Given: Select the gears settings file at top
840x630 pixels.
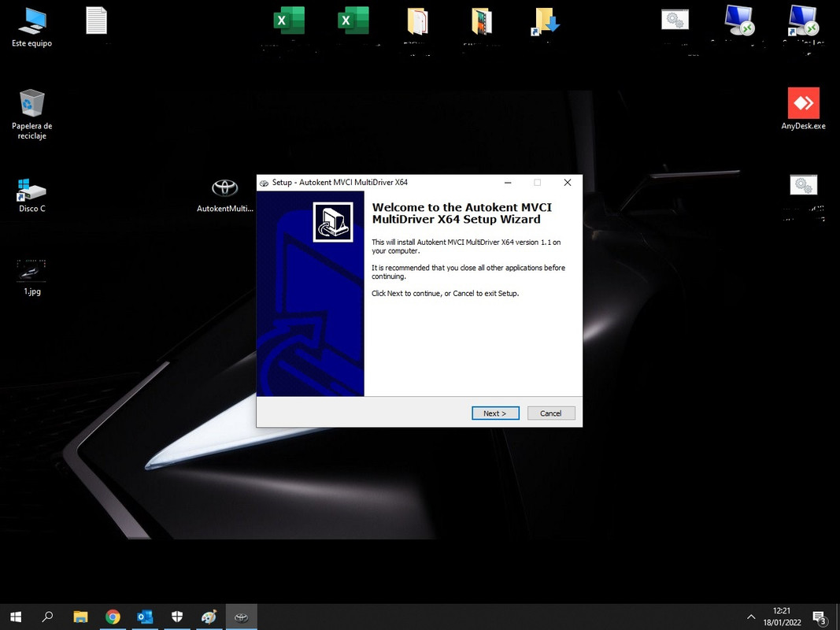Looking at the screenshot, I should (x=675, y=20).
